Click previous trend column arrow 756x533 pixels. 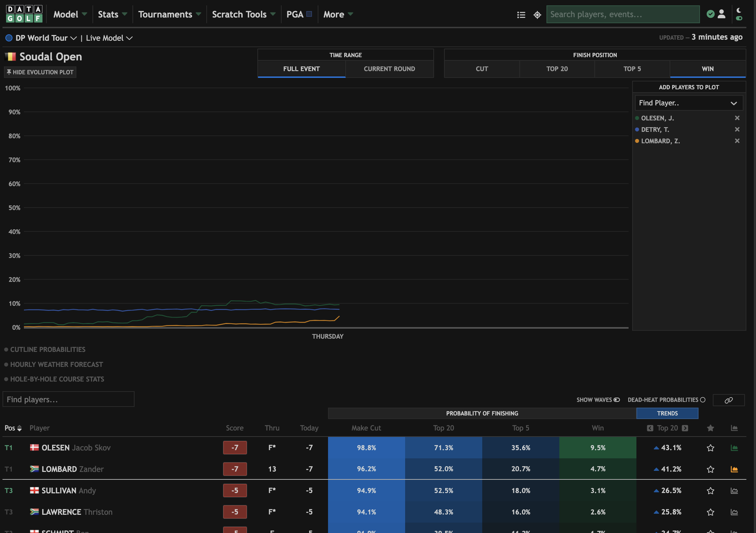coord(650,428)
